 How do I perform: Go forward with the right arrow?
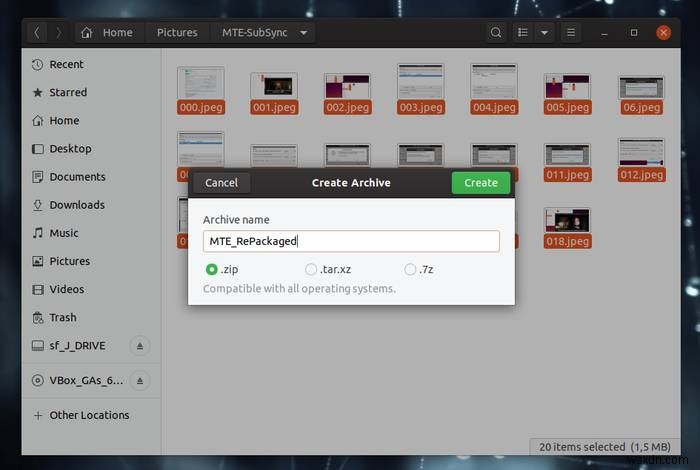tap(58, 33)
